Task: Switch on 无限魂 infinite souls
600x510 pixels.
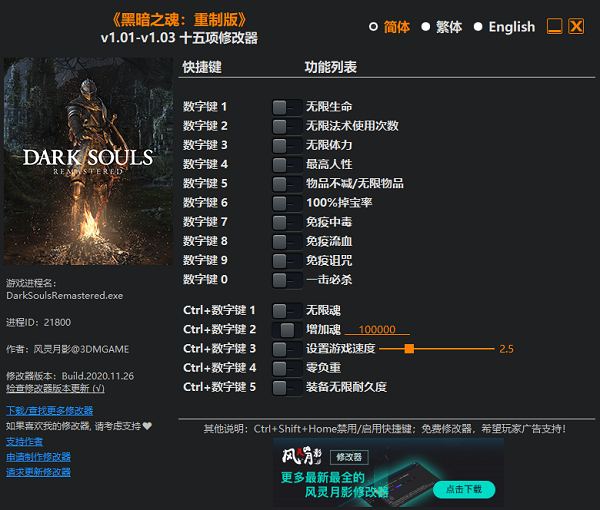Action: coord(286,311)
